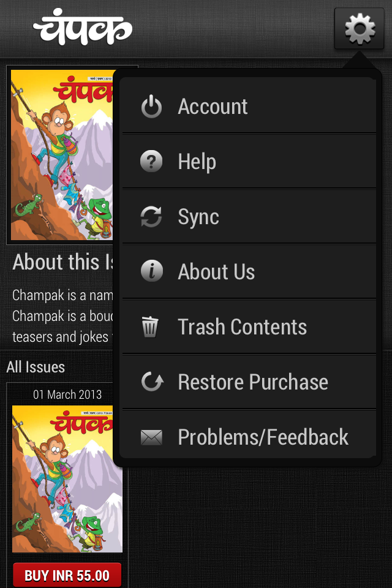This screenshot has width=392, height=588.
Task: Click the power icon beside Account
Action: 151,107
